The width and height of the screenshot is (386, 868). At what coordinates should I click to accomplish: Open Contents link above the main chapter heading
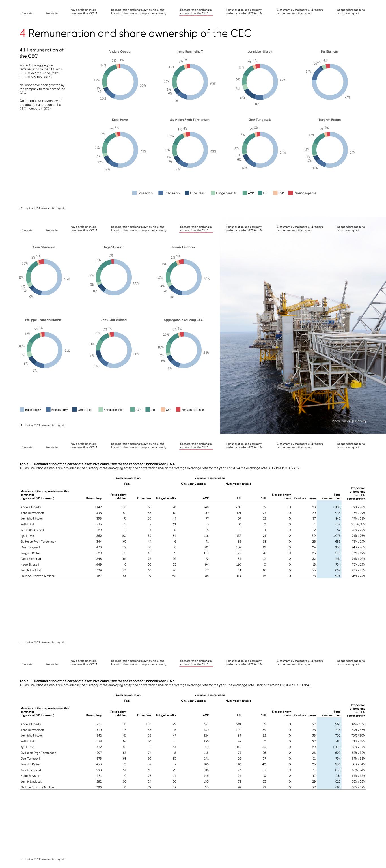(x=26, y=14)
